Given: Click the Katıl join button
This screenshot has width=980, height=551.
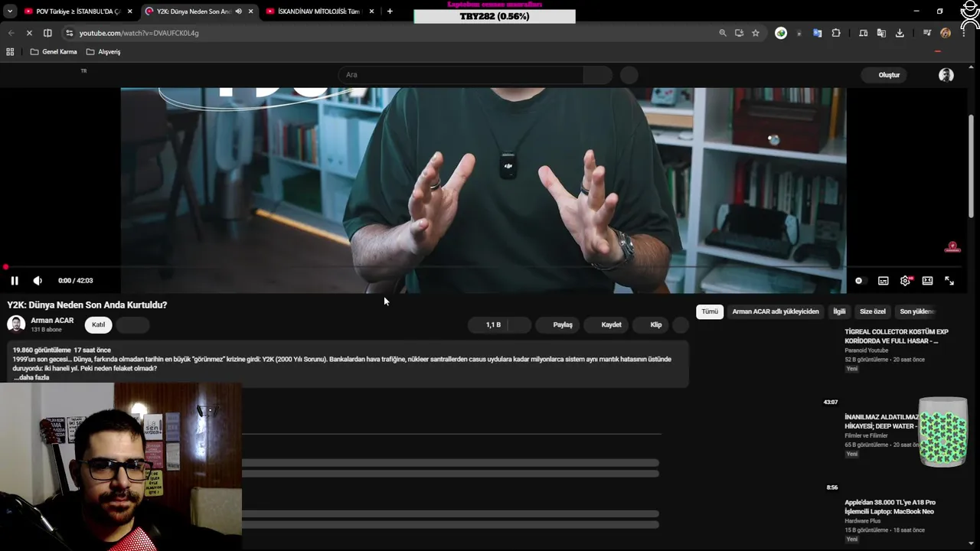Looking at the screenshot, I should pos(99,324).
